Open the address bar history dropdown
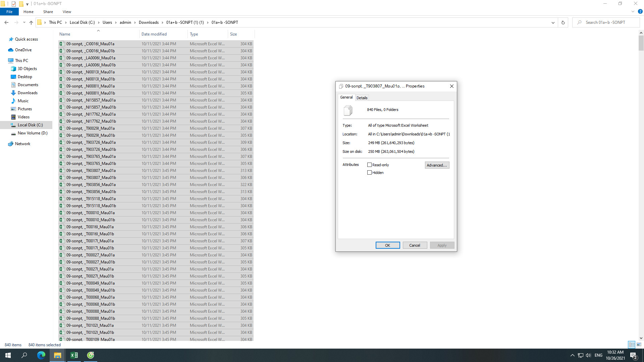 tap(553, 22)
